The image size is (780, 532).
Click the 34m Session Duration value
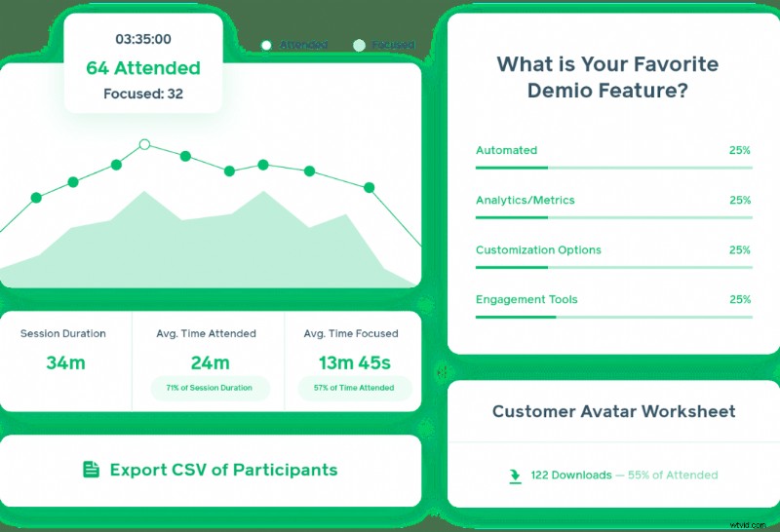coord(65,363)
